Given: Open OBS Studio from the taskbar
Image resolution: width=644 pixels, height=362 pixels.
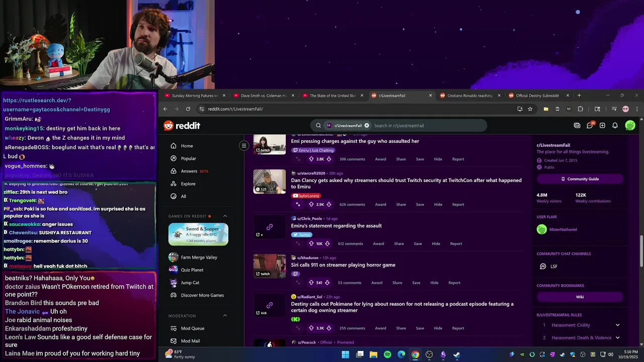Looking at the screenshot, I should tap(429, 354).
